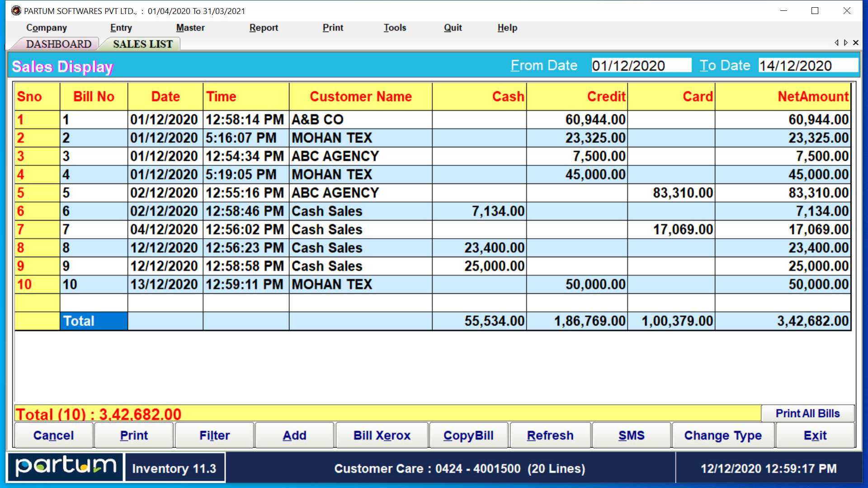The width and height of the screenshot is (868, 488).
Task: Click the NetAmount column header
Action: (813, 96)
